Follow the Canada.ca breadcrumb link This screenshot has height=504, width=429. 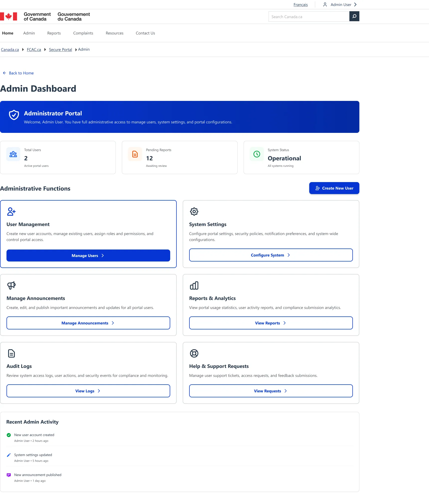tap(10, 50)
